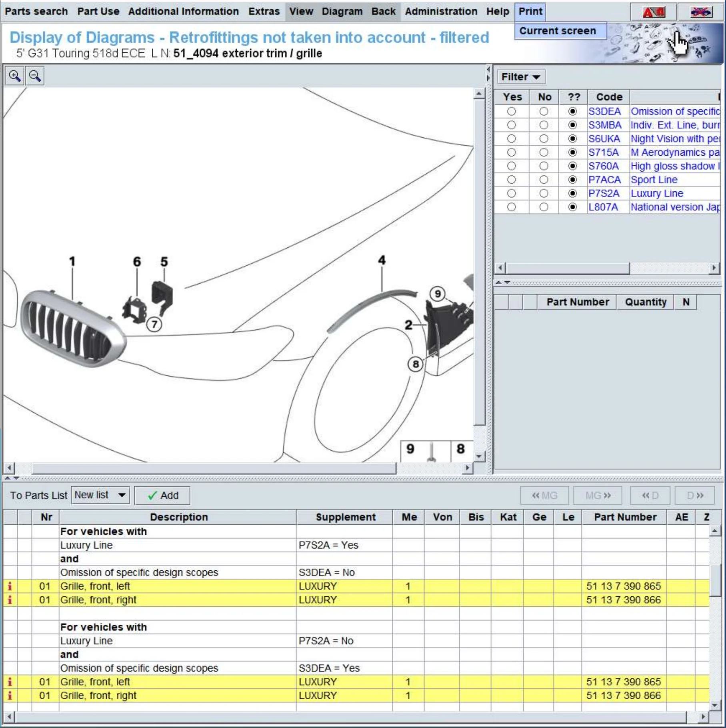
Task: Click the down arrow on the filter panel splitter
Action: [507, 283]
